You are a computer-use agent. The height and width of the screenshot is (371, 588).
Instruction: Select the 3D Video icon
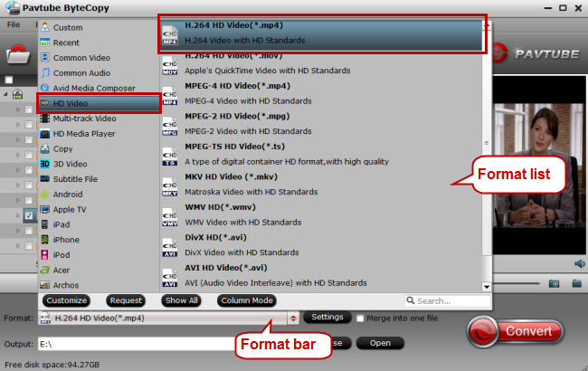[x=45, y=164]
